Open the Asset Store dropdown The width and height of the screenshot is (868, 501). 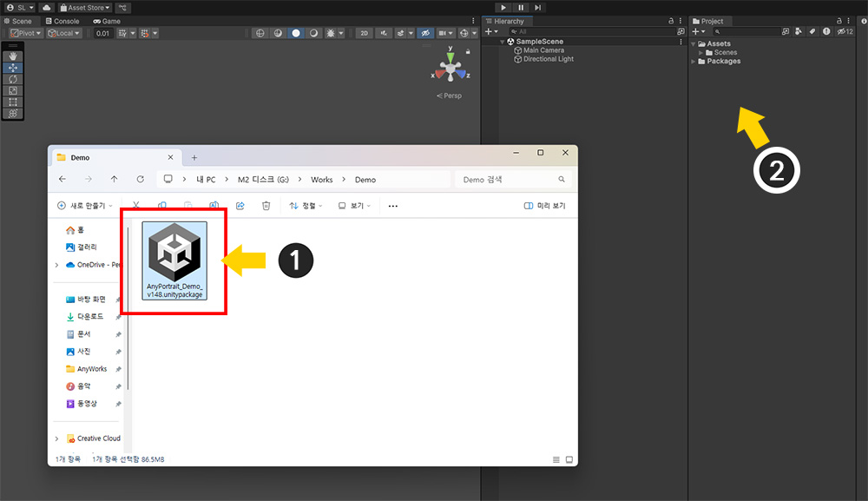point(85,8)
